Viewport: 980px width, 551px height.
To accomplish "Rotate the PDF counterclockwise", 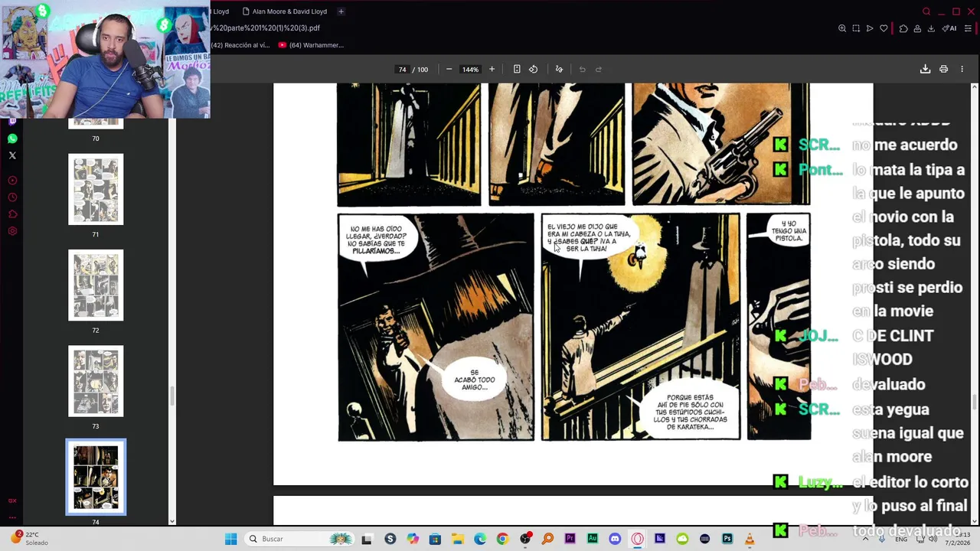I will (534, 70).
